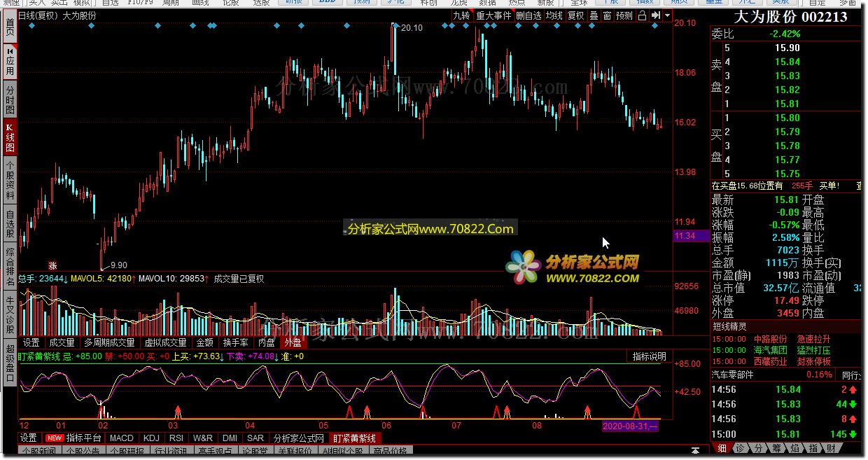The width and height of the screenshot is (868, 460).
Task: Click the 委比 -2.42% value
Action: click(x=784, y=34)
